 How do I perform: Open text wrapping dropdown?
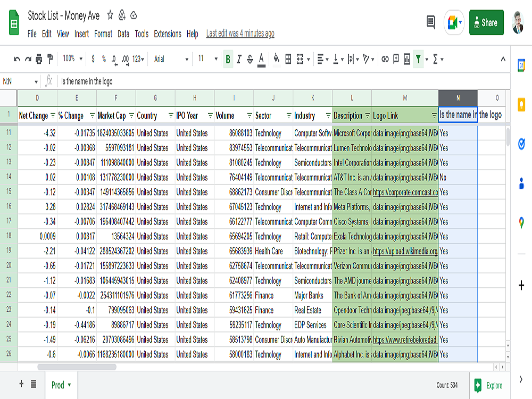click(353, 60)
